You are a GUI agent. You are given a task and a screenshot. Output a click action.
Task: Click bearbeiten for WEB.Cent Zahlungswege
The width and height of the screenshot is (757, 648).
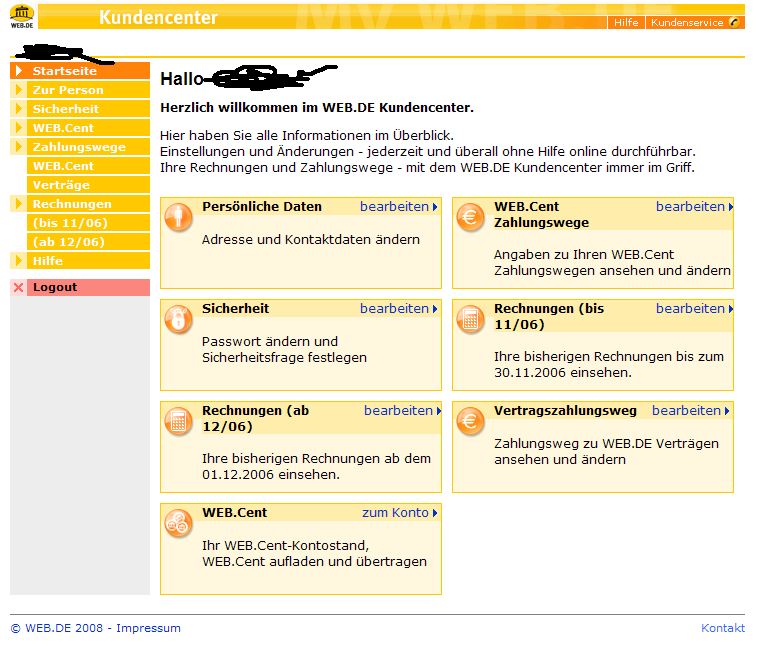[x=694, y=207]
